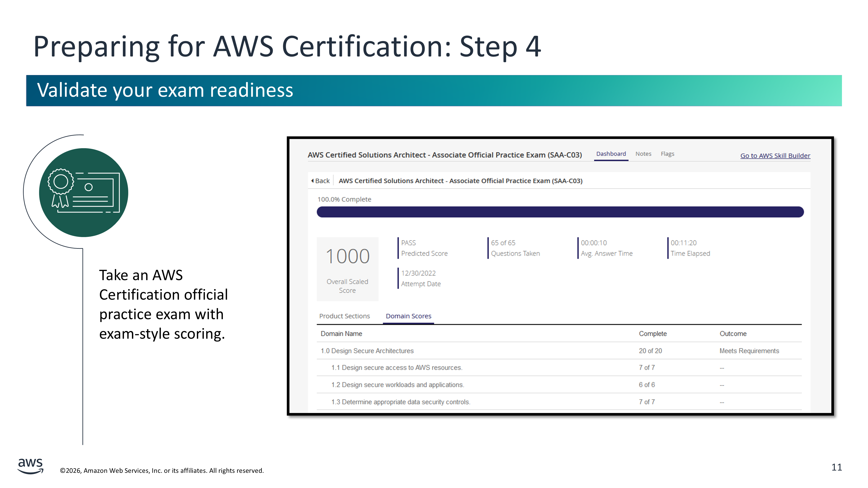This screenshot has width=868, height=488.
Task: Click the Complete column header
Action: 653,333
